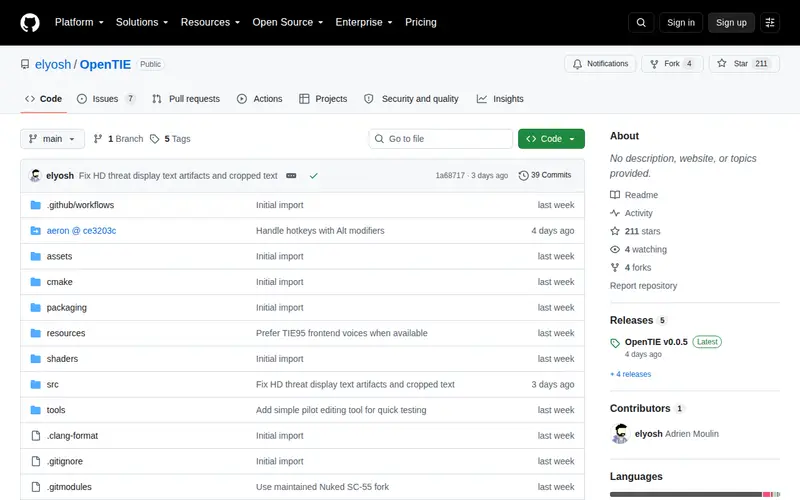The image size is (800, 500).
Task: Click the file icon for .gitmodules
Action: [36, 487]
